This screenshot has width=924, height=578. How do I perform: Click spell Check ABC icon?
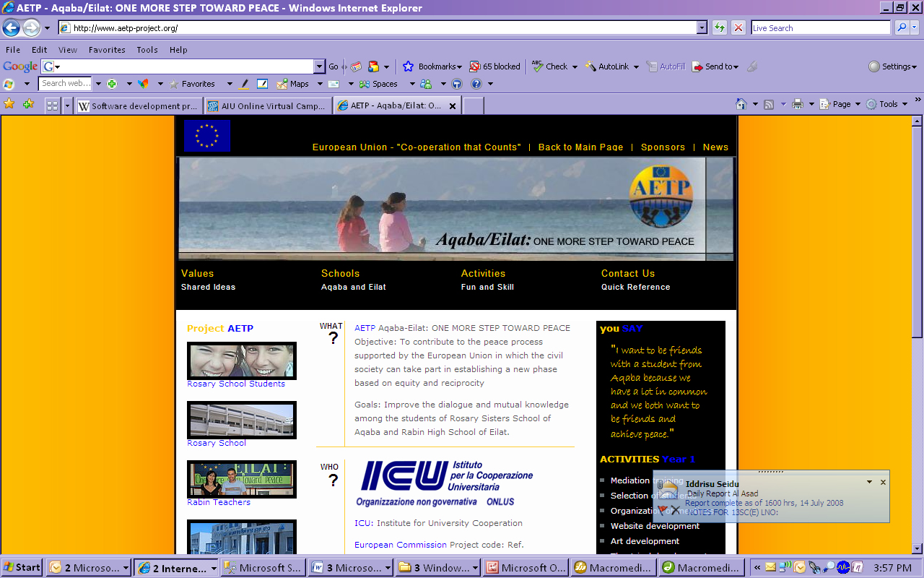[537, 66]
